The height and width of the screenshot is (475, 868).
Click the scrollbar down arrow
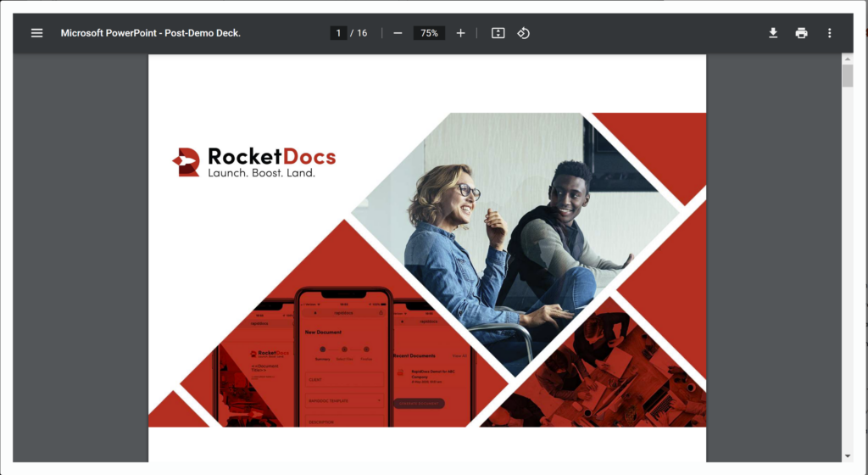(x=848, y=456)
